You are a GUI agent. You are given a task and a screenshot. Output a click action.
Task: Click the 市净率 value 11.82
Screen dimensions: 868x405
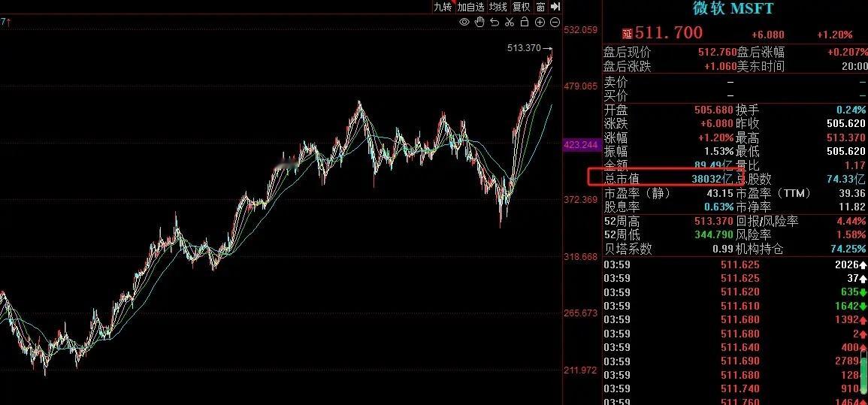(x=852, y=207)
